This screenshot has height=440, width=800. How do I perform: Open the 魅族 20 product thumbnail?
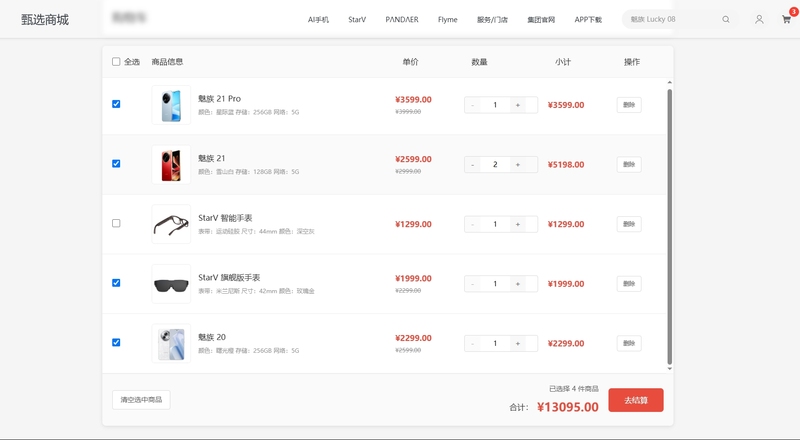point(171,344)
